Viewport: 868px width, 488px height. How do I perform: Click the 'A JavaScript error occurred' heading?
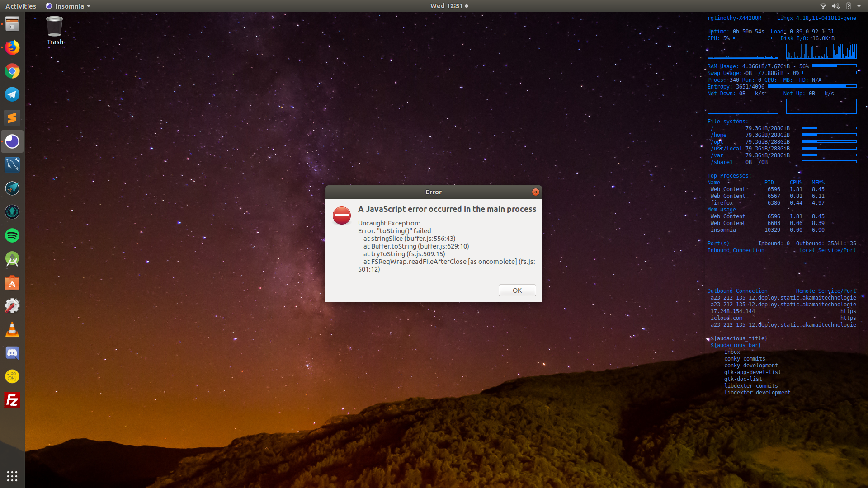coord(447,209)
